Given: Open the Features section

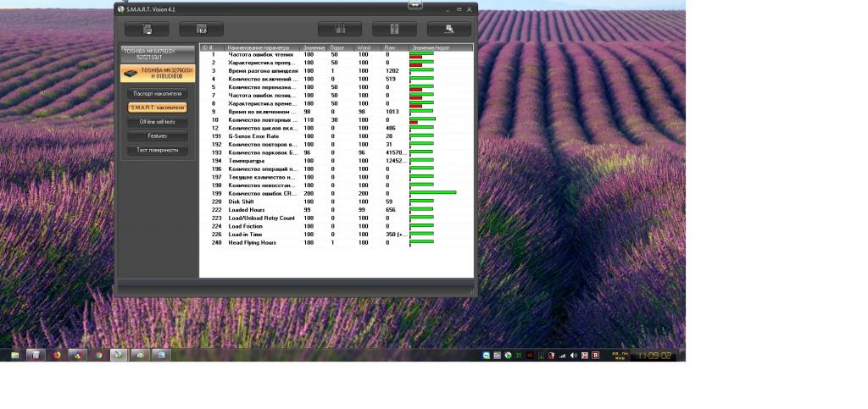Looking at the screenshot, I should (x=157, y=135).
